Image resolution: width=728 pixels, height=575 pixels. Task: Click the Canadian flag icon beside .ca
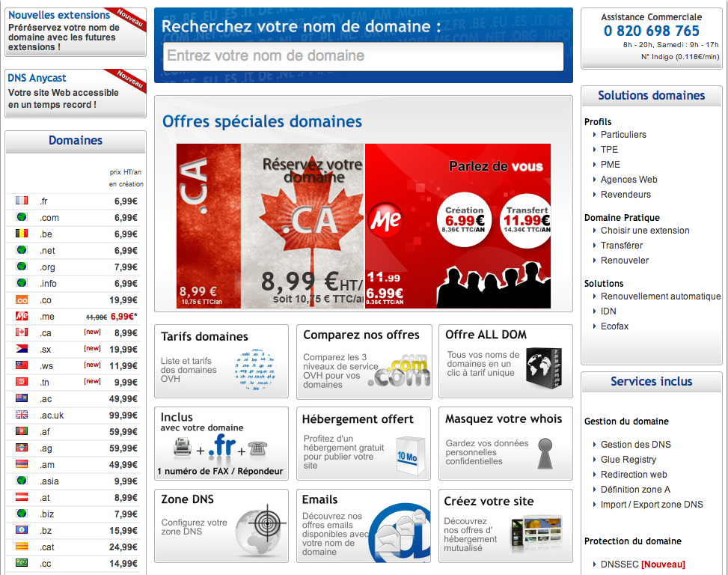tap(22, 332)
